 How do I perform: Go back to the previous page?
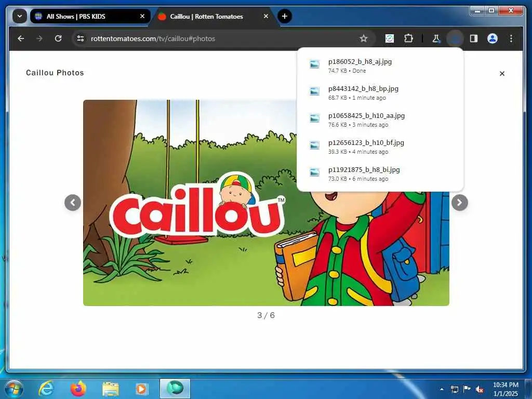[x=21, y=38]
